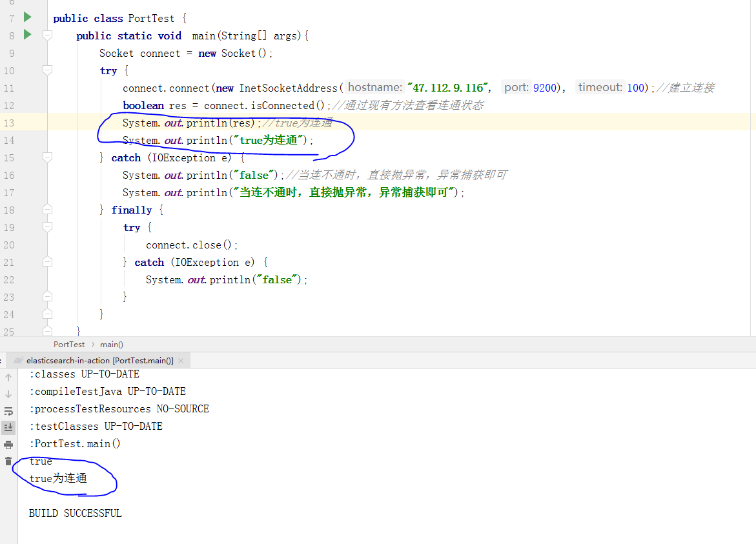
Task: Click the fold end marker on line 23
Action: click(47, 296)
